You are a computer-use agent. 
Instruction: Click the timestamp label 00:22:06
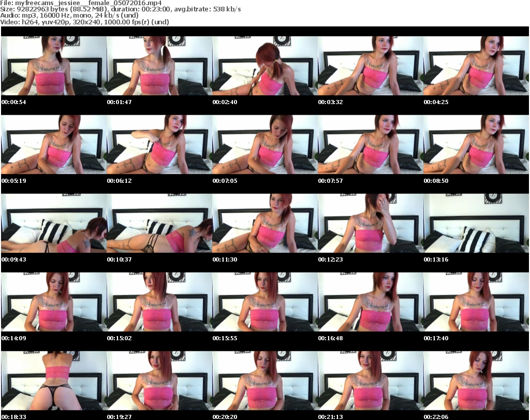point(436,417)
